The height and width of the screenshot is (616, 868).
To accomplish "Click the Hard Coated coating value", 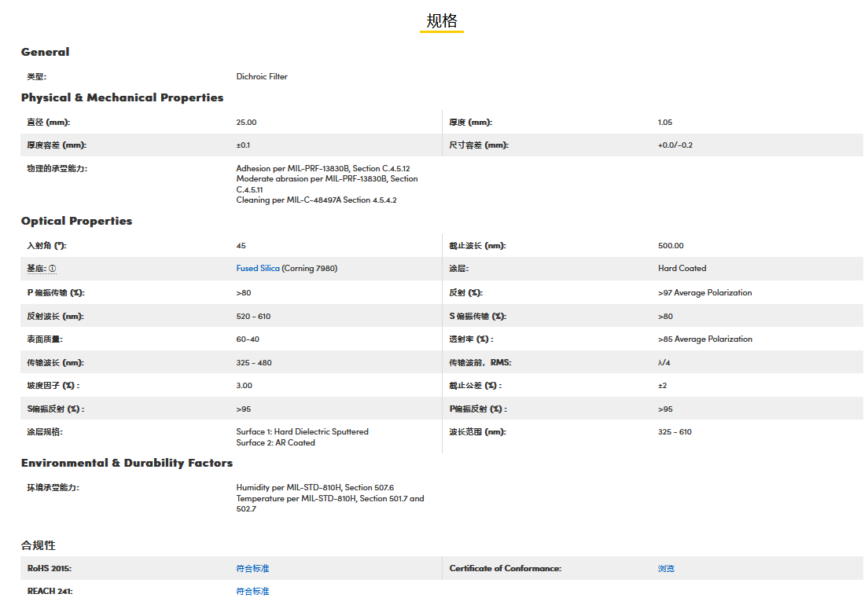I will coord(682,269).
